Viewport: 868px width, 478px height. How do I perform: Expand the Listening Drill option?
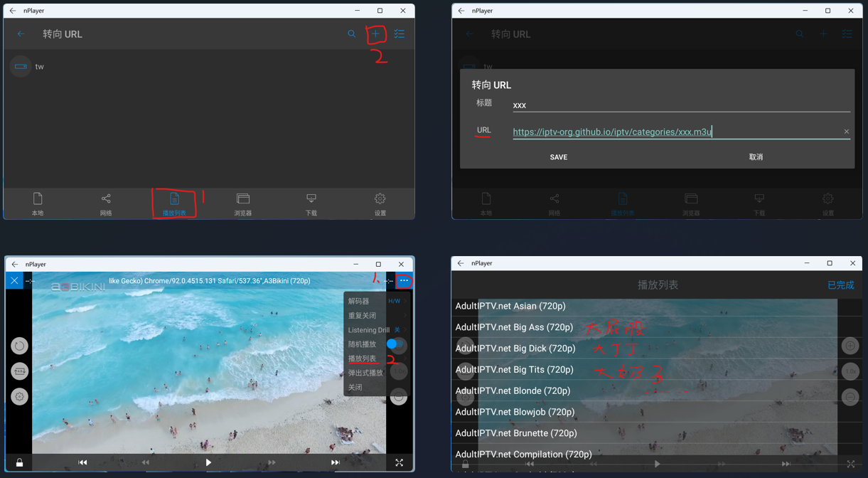(377, 330)
